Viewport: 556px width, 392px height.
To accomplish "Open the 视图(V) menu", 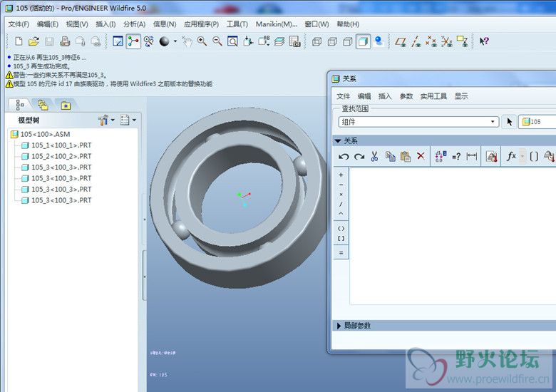I will click(77, 24).
